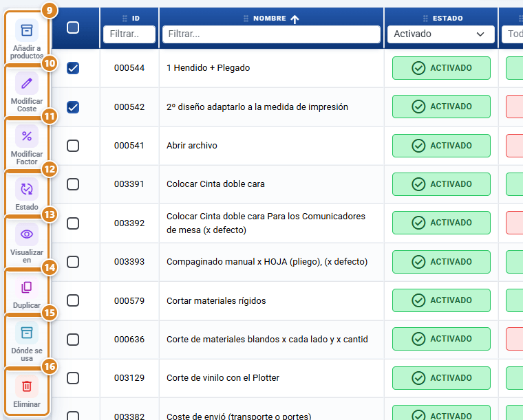Click the Duplicar copy icon

27,287
